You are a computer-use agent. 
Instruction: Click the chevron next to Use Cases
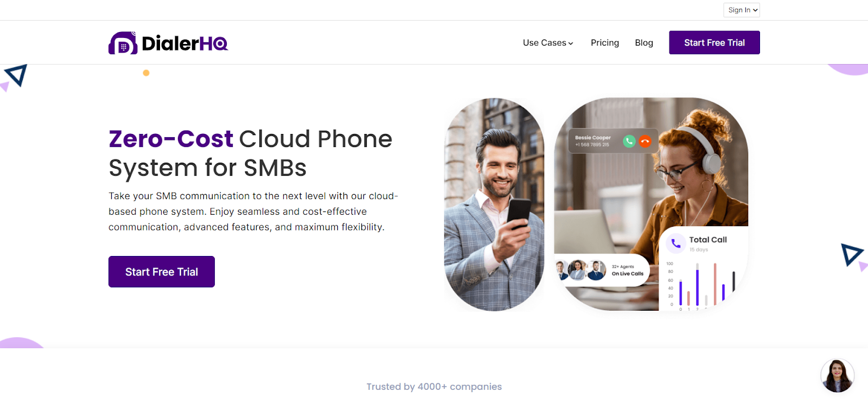pos(571,43)
